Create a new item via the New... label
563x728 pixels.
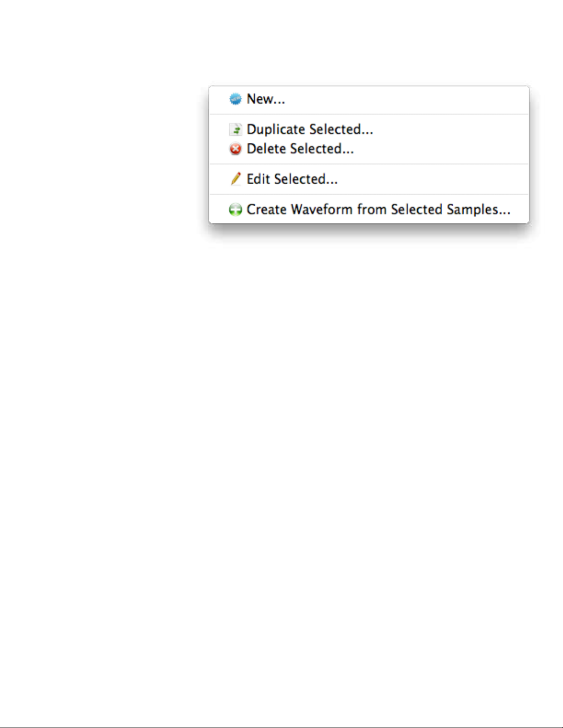click(266, 99)
